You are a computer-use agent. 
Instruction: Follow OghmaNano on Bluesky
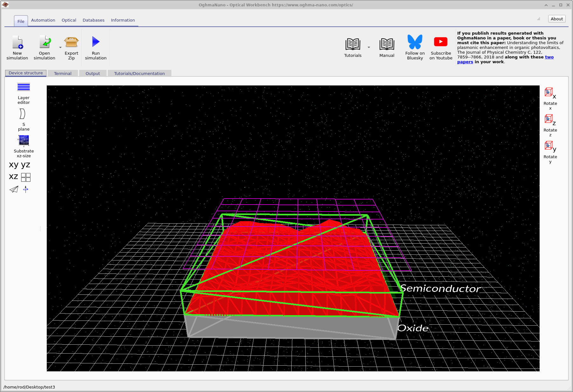pos(415,44)
